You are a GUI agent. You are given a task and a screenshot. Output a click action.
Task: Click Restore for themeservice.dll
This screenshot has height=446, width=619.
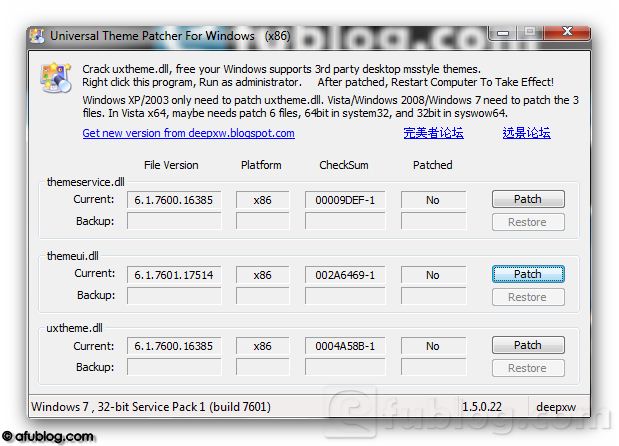(x=528, y=222)
